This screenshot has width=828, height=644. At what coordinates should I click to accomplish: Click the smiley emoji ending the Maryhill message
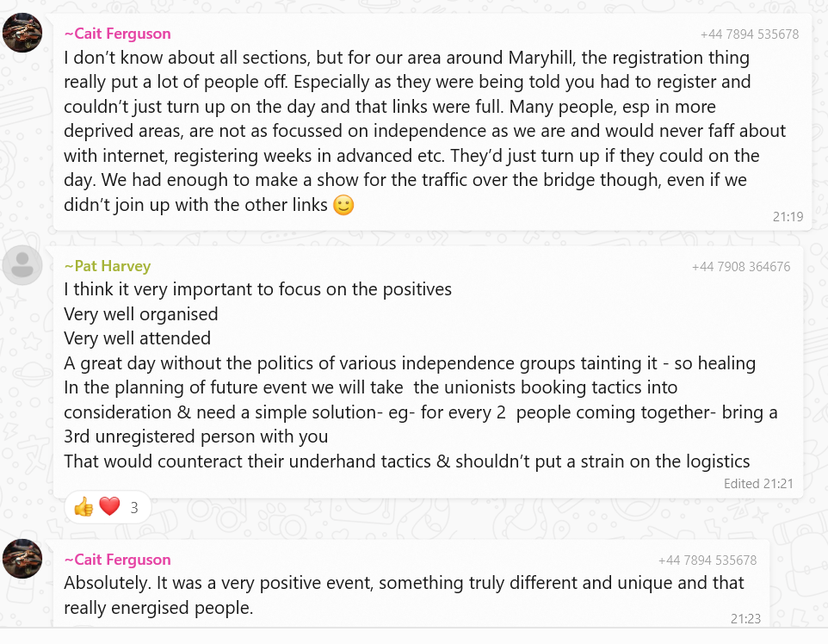coord(343,206)
